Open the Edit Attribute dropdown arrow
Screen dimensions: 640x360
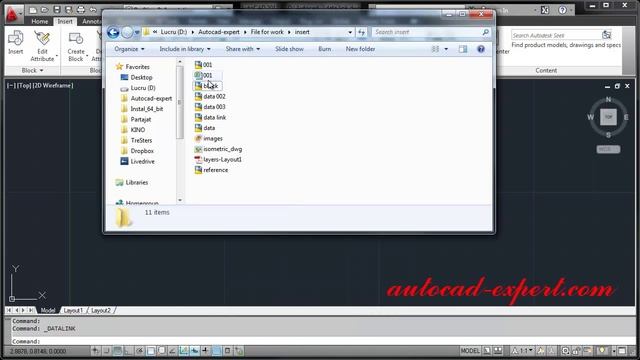57,56
